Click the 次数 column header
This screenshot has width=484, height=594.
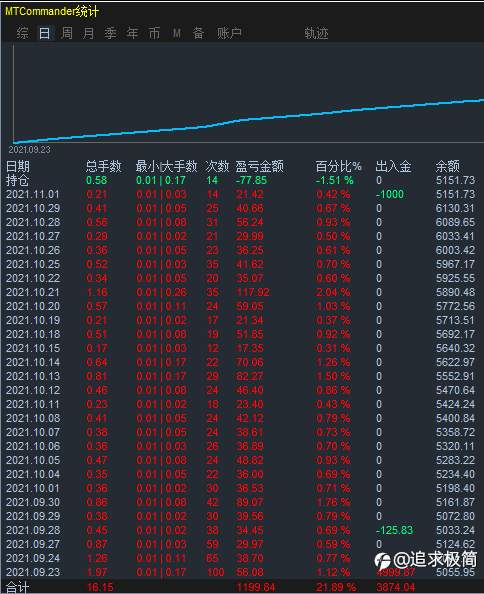(217, 166)
